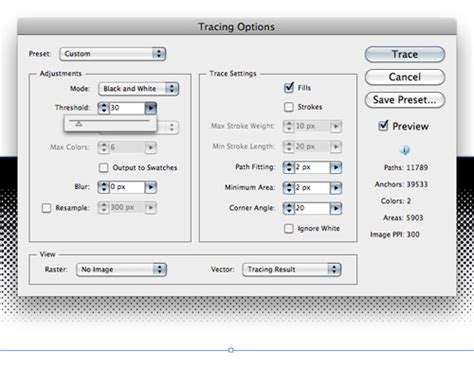
Task: Open the Preset dropdown
Action: pyautogui.click(x=113, y=54)
